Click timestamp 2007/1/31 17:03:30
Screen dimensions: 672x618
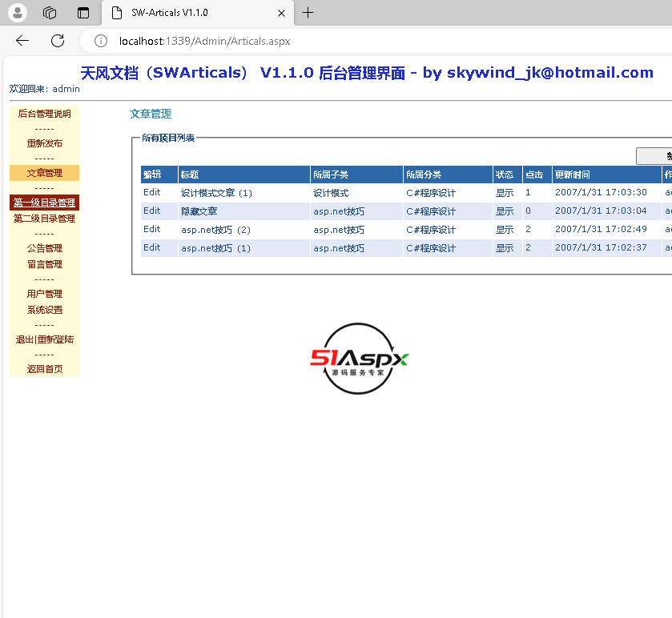(601, 192)
